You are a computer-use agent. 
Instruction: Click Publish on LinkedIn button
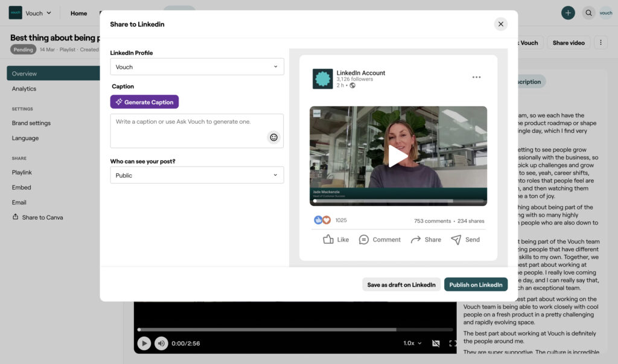[476, 285]
